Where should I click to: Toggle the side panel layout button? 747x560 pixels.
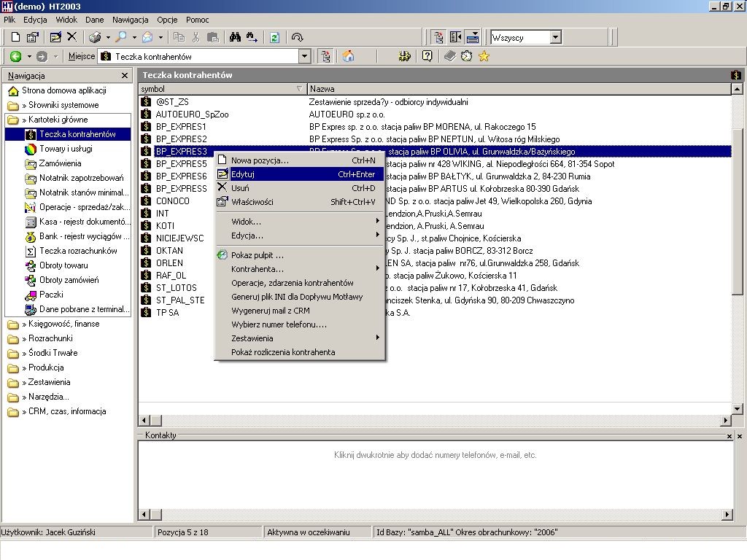(x=455, y=37)
